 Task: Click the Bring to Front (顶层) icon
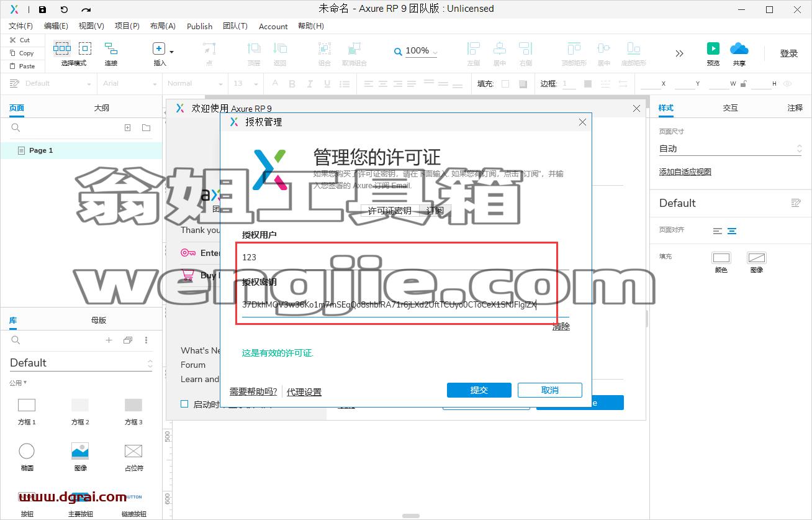coord(254,48)
